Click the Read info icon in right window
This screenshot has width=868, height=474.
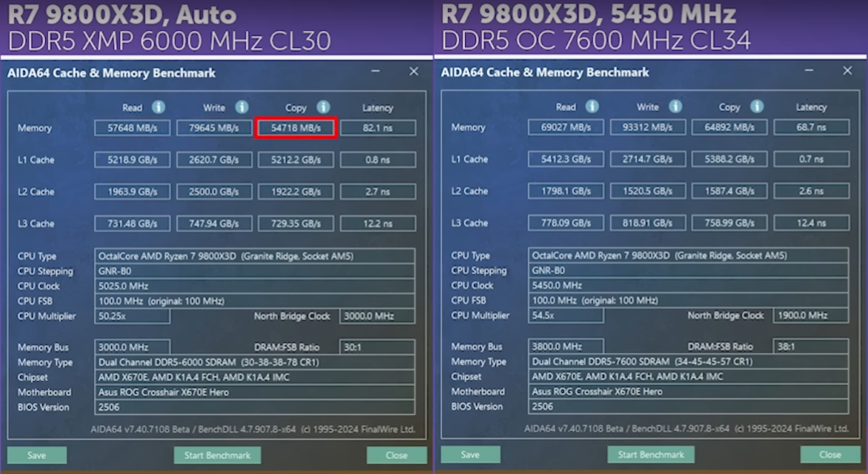(592, 106)
